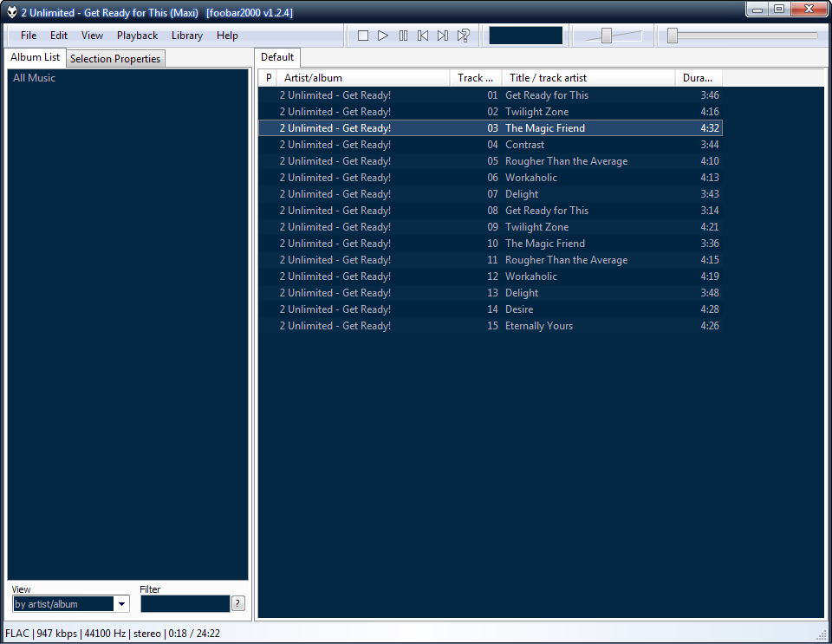832x644 pixels.
Task: Sort by Track number column header
Action: (475, 78)
